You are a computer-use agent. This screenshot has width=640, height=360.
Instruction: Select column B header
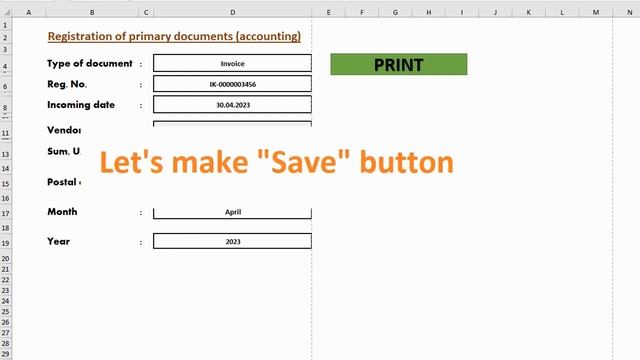(x=92, y=12)
